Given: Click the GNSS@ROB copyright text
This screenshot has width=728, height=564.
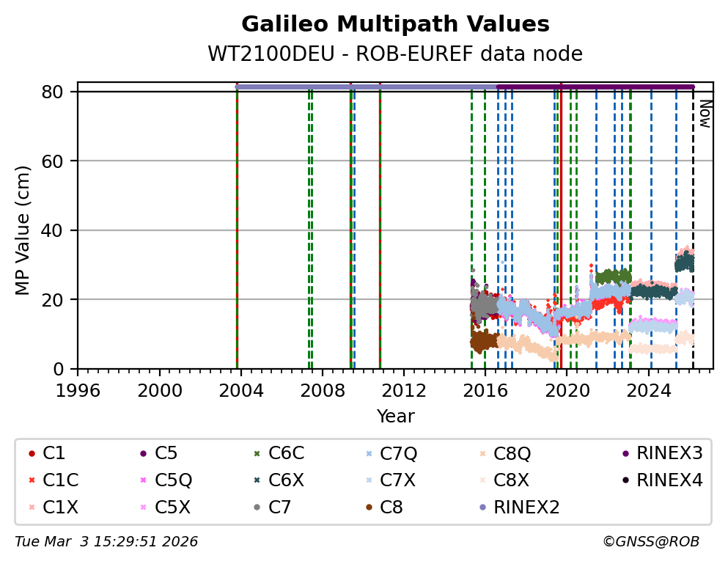Looking at the screenshot, I should point(650,542).
